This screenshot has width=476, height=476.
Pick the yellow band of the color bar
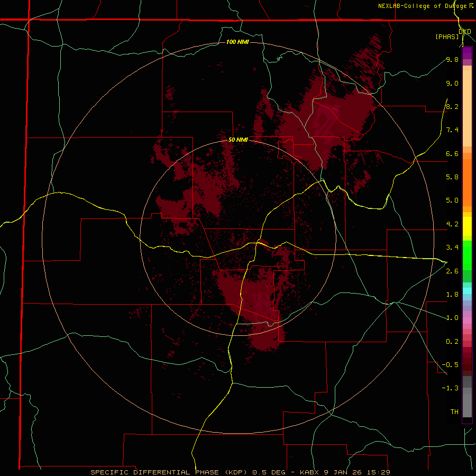pyautogui.click(x=467, y=226)
